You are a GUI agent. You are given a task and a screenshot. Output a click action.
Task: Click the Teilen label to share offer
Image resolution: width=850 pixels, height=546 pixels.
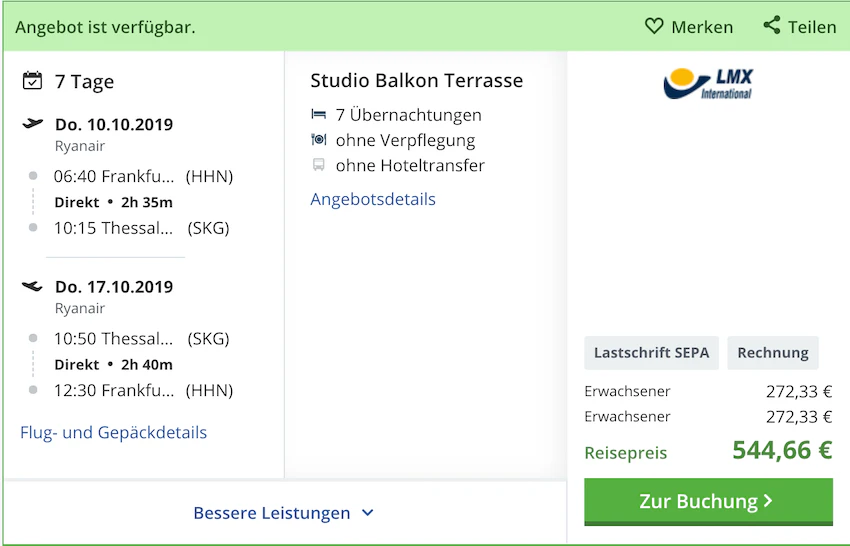click(812, 27)
